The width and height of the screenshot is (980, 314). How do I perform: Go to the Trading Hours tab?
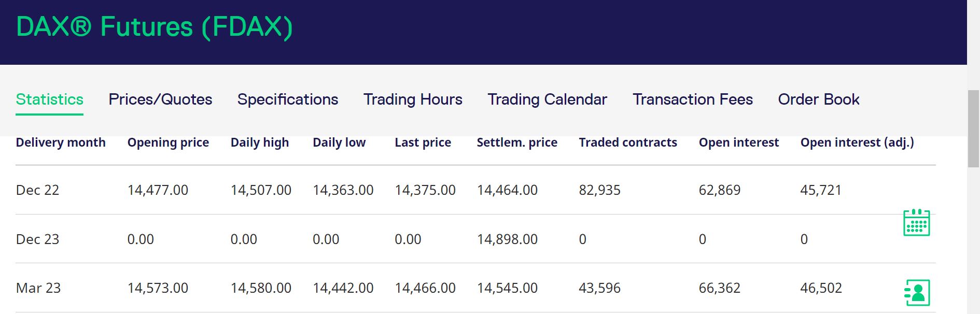click(413, 99)
